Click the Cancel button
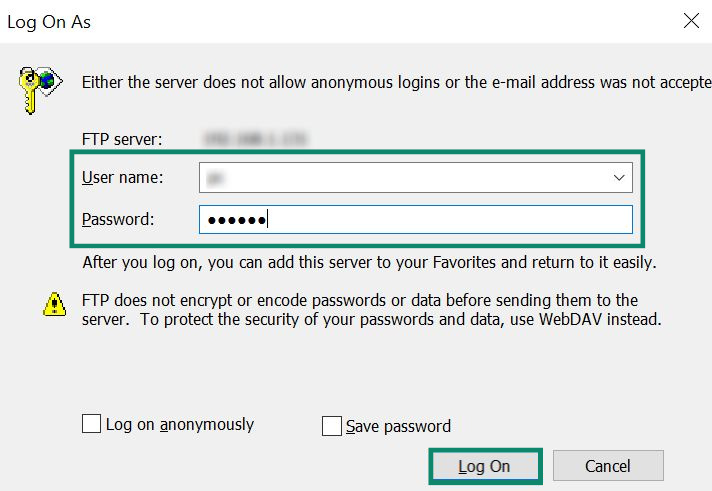This screenshot has height=491, width=712. pos(608,466)
